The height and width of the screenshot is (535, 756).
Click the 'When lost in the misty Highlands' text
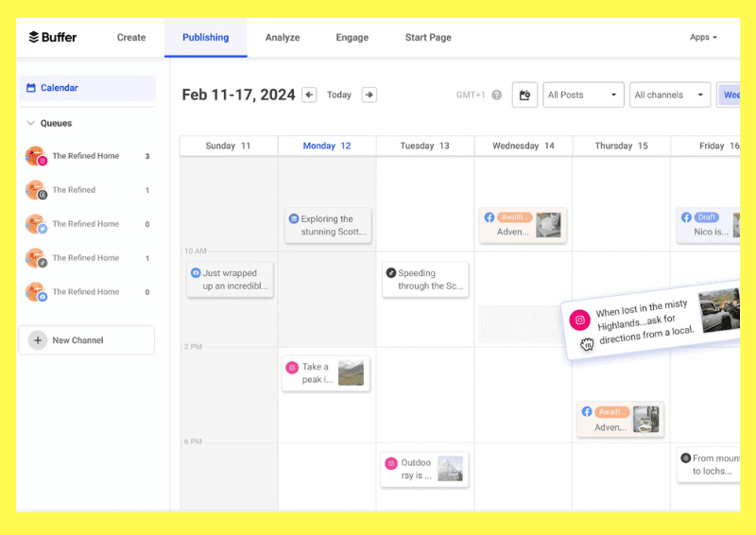[x=645, y=321]
